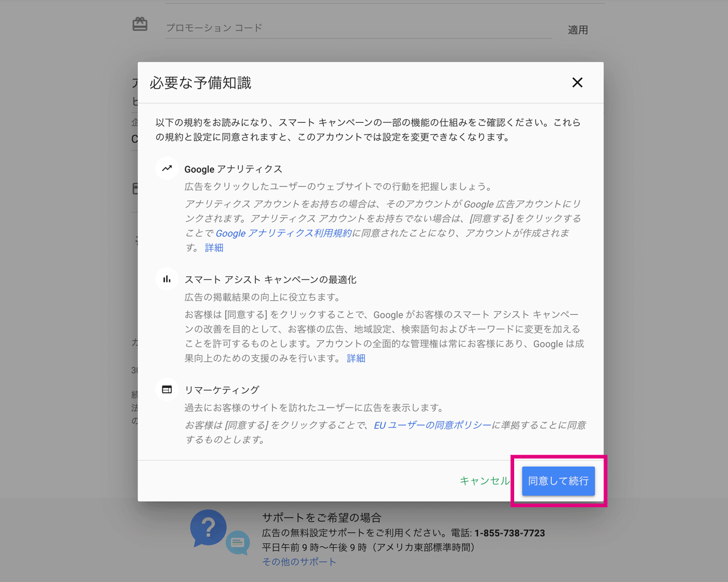Click text 過去にお客様のサイトを訪れたユーザーに広告を表示します。
This screenshot has height=582, width=728.
(315, 408)
